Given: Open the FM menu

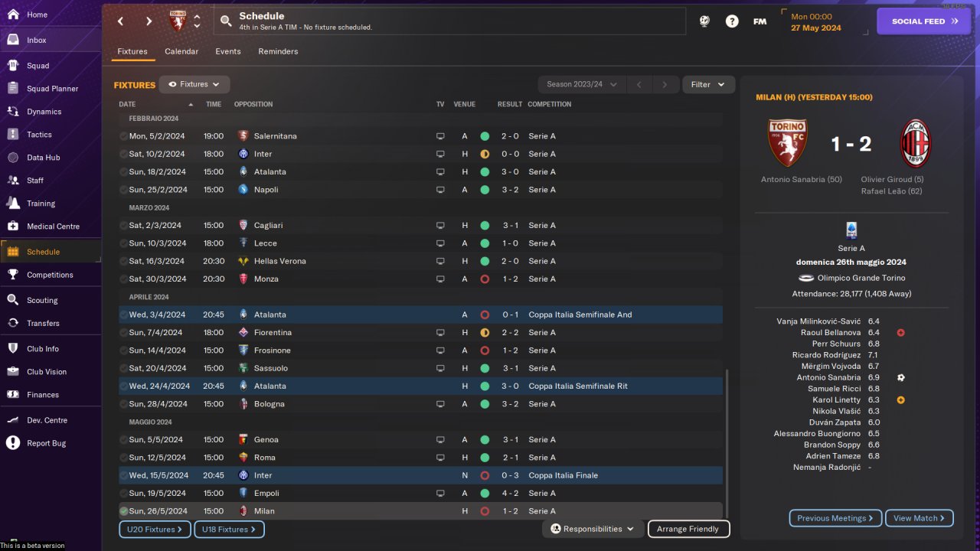Looking at the screenshot, I should pos(759,21).
